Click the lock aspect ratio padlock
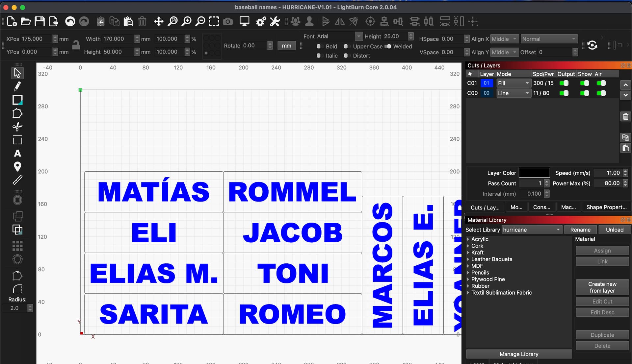The width and height of the screenshot is (632, 364). [76, 45]
